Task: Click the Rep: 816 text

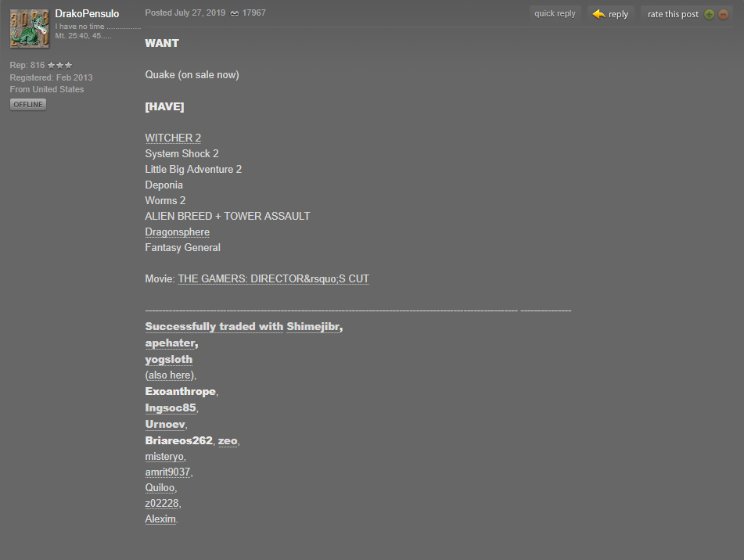Action: click(27, 66)
